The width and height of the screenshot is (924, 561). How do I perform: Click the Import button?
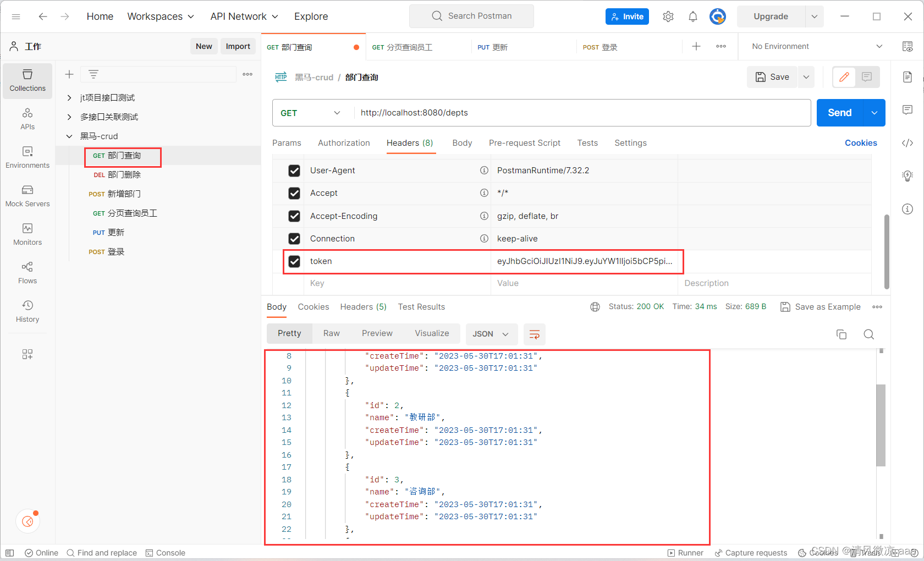pyautogui.click(x=238, y=46)
